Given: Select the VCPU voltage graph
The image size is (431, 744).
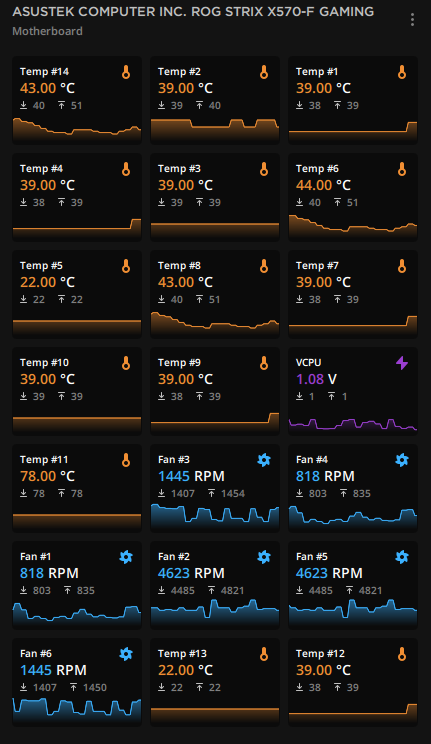Looking at the screenshot, I should tap(353, 424).
